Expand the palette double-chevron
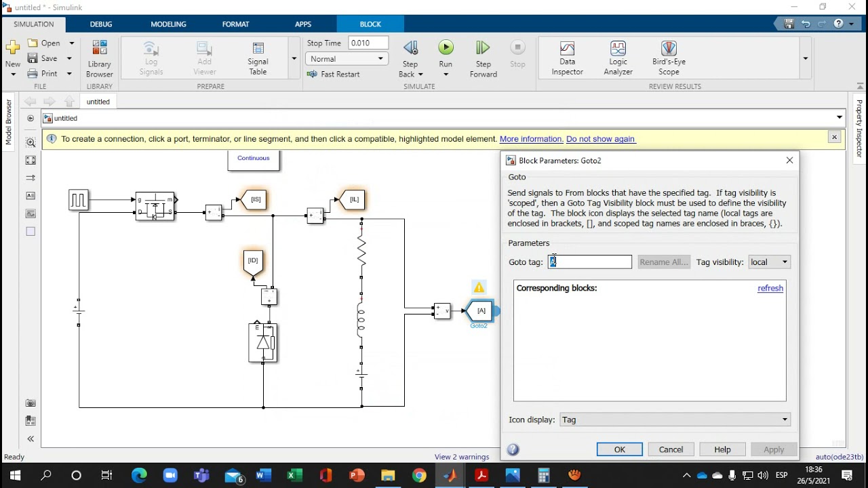This screenshot has height=488, width=868. click(x=31, y=439)
